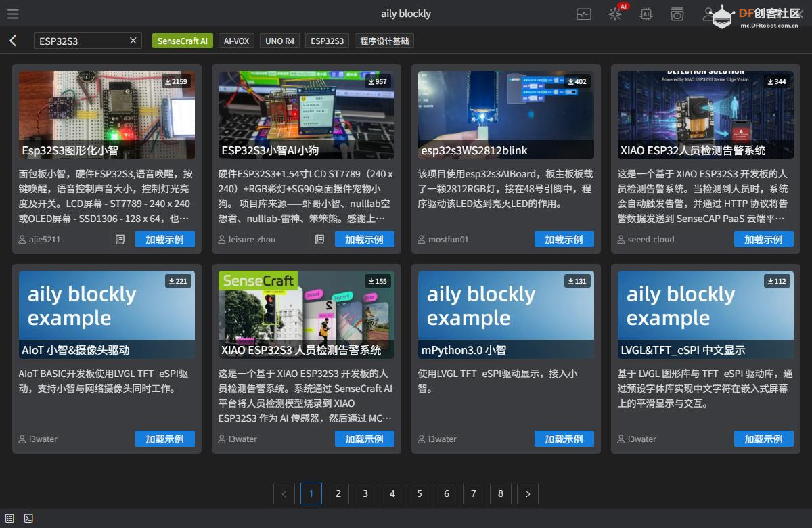The width and height of the screenshot is (812, 528).
Task: Open the AI chip model icon
Action: [646, 14]
